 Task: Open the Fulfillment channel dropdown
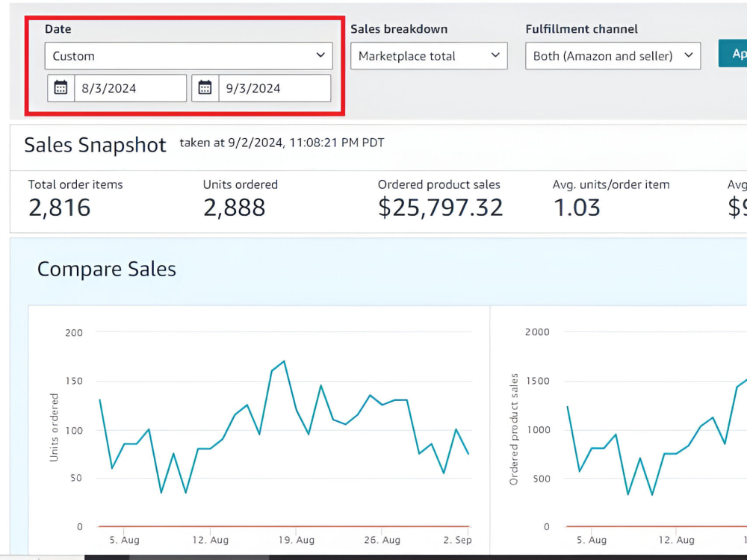click(613, 56)
